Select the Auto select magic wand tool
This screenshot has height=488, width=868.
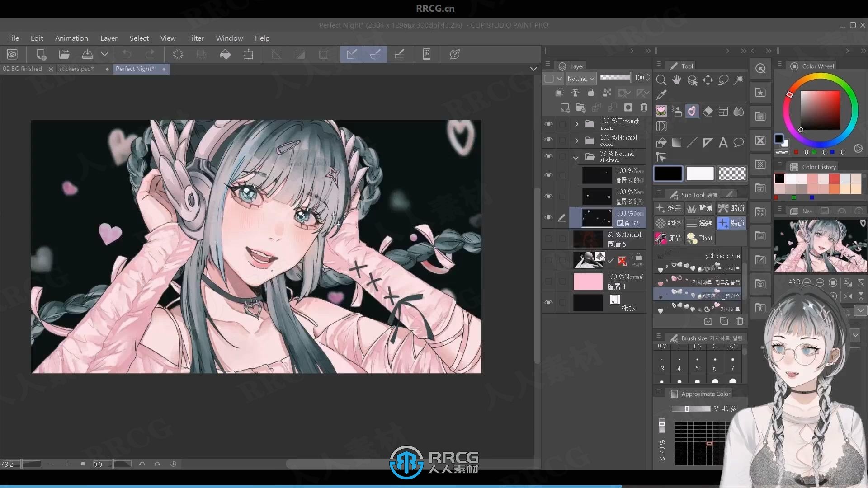click(x=739, y=80)
